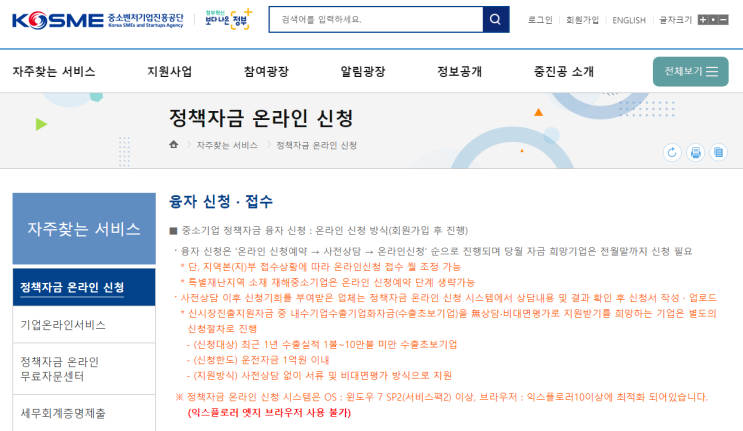Viewport: 743px width, 431px height.
Task: Open the 로그인 link
Action: click(540, 20)
